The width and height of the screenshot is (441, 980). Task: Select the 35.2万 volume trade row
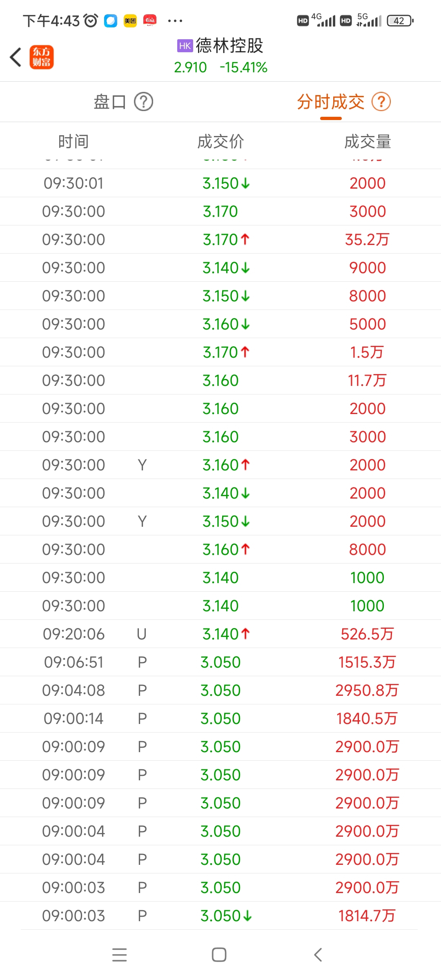(x=220, y=240)
